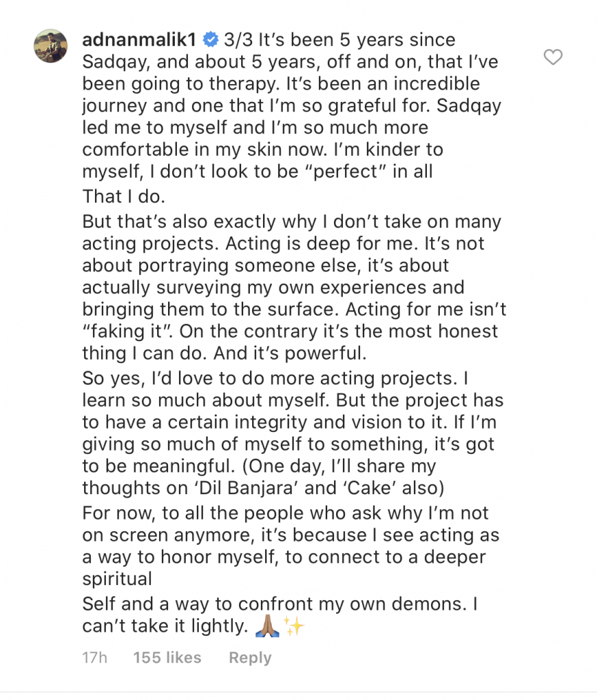Click the blue verified badge
The width and height of the screenshot is (597, 700).
tap(211, 40)
